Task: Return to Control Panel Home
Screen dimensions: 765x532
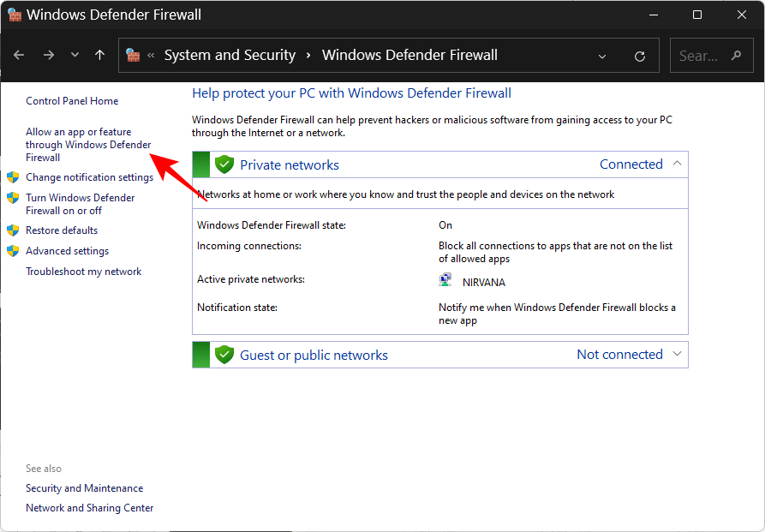Action: point(72,100)
